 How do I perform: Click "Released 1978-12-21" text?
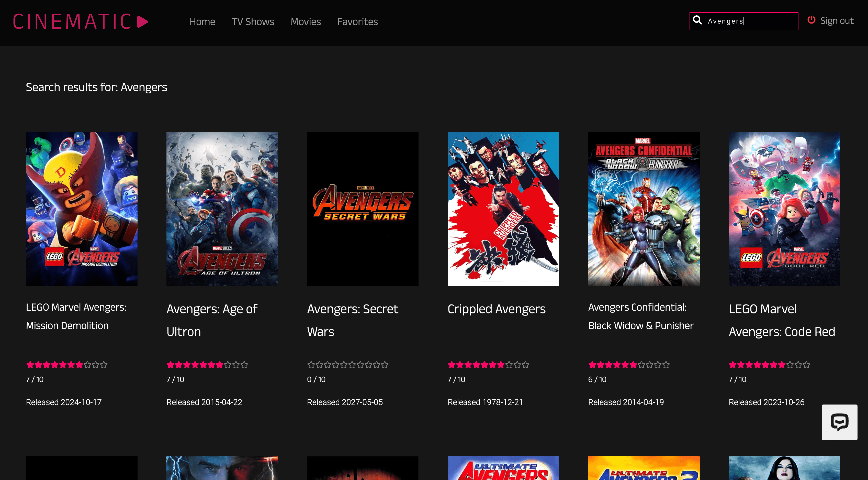[485, 402]
